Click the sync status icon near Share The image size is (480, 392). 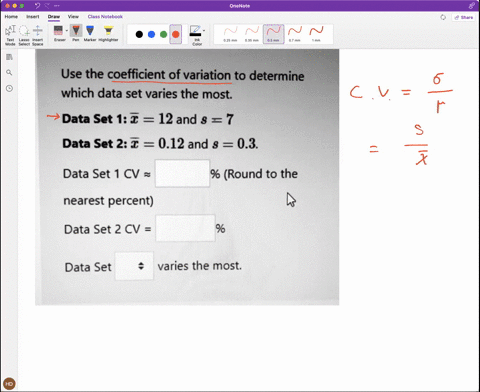[x=443, y=17]
